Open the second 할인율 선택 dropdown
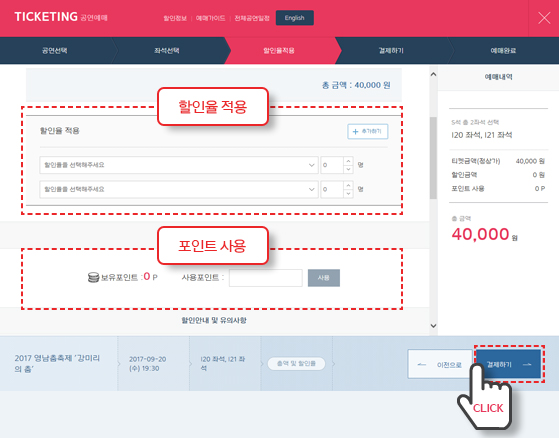The width and height of the screenshot is (559, 438). tap(179, 189)
